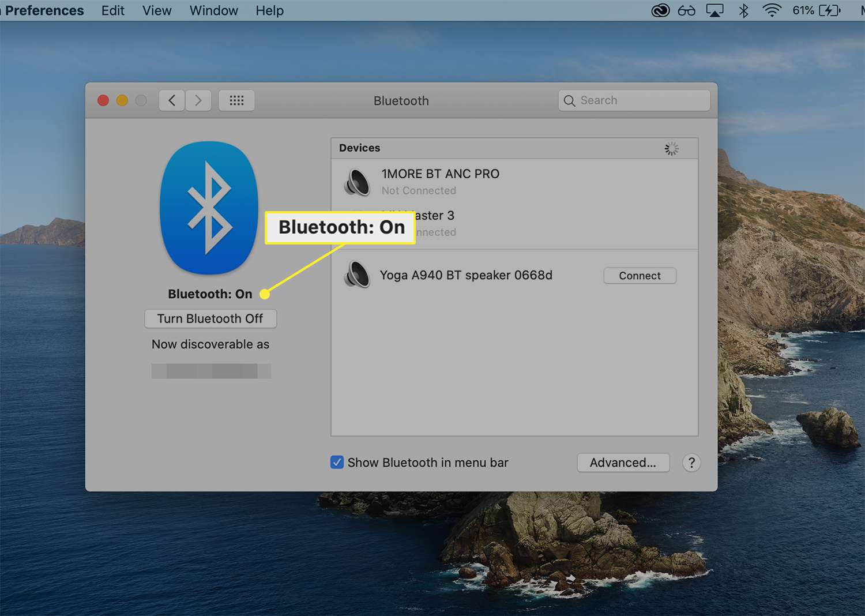Connect to Yoga A940 BT speaker
The width and height of the screenshot is (865, 616).
pos(640,276)
